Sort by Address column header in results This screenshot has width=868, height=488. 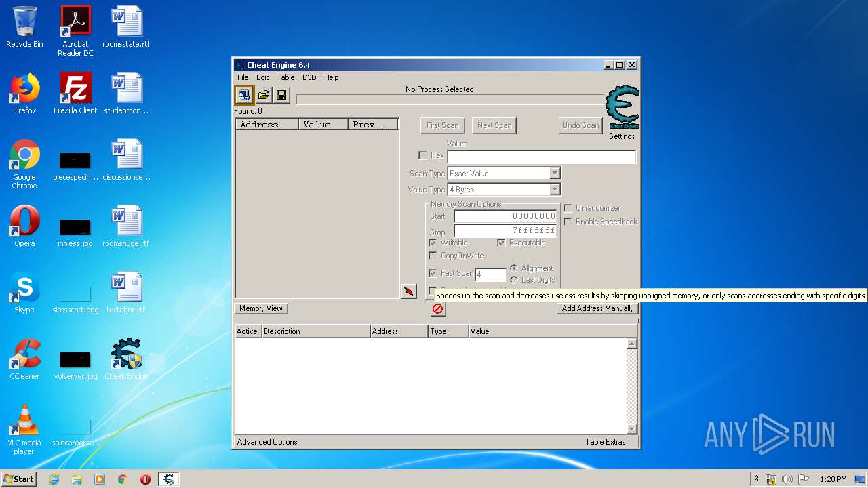click(x=267, y=125)
